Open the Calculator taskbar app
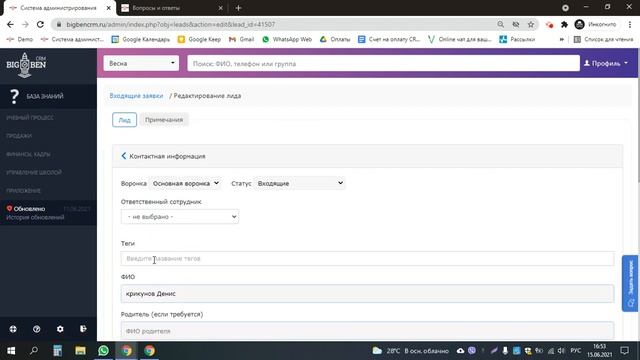 pos(57,351)
